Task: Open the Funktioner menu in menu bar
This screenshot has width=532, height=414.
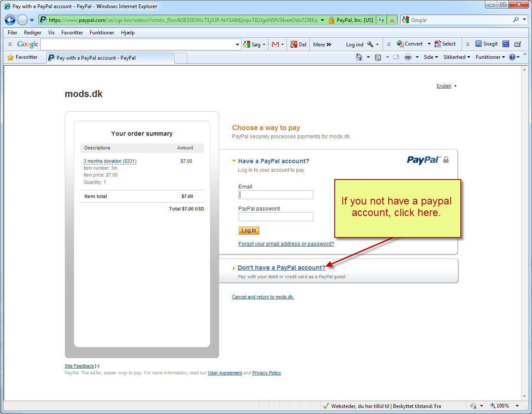Action: [102, 33]
